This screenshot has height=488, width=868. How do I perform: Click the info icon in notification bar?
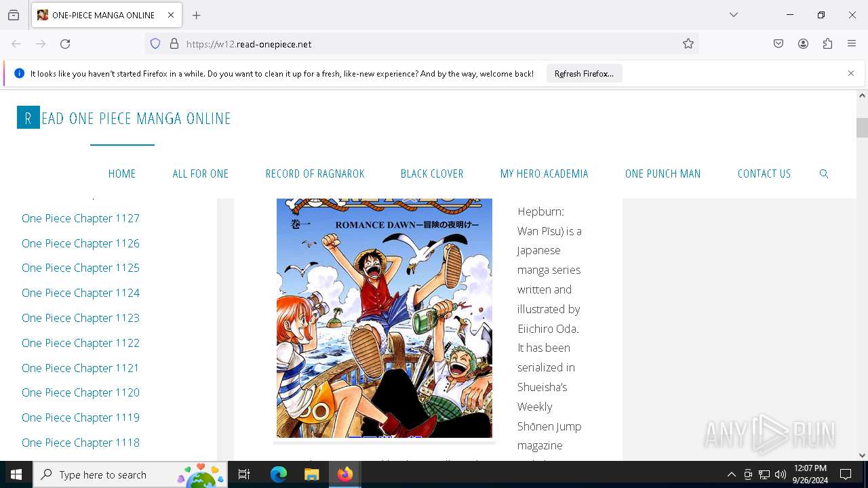(19, 73)
